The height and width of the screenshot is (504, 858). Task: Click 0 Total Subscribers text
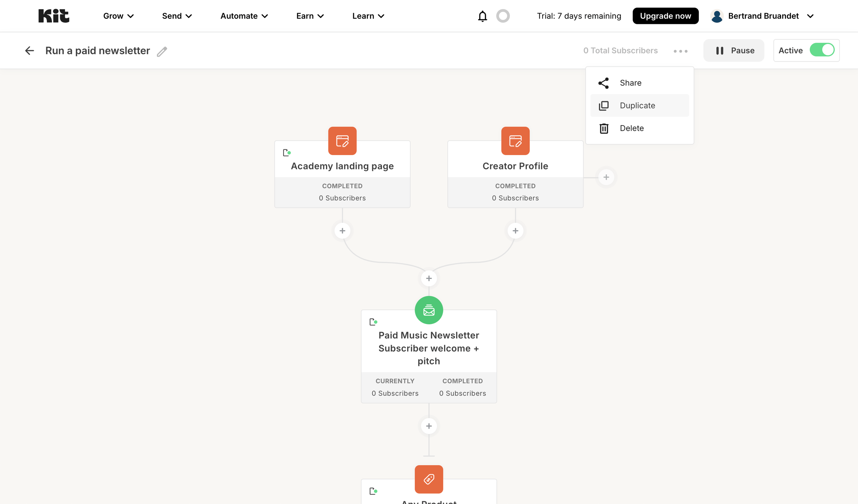(620, 51)
